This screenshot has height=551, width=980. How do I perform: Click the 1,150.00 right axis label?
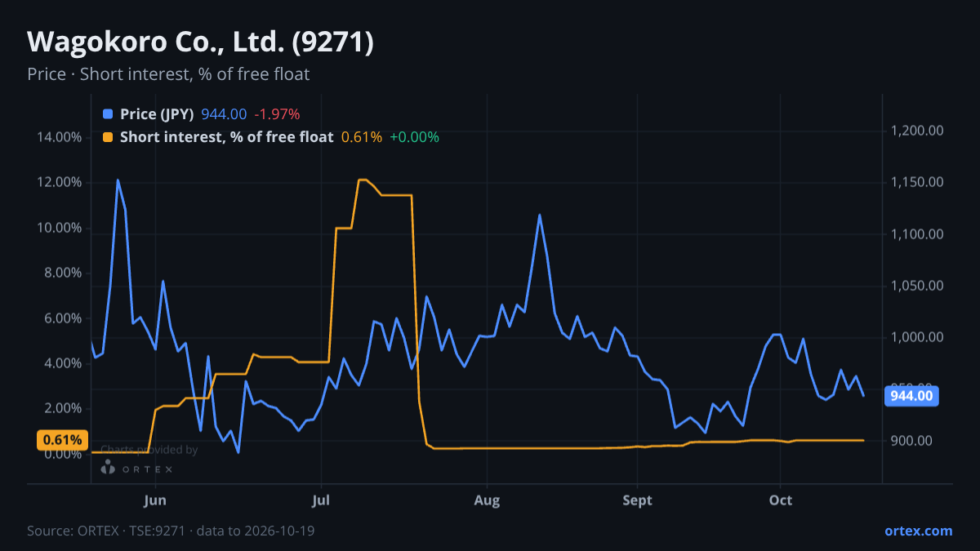[917, 183]
